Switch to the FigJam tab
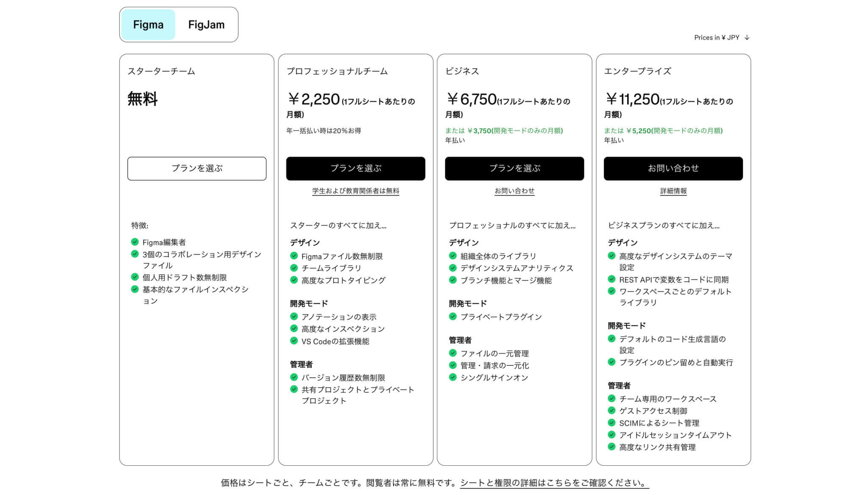This screenshot has height=495, width=868. pos(206,25)
